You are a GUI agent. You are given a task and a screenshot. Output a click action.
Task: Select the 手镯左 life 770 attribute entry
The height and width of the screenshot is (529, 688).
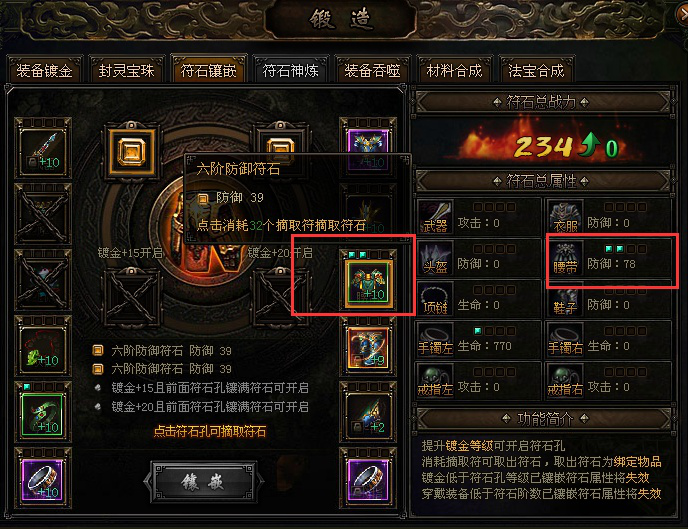(x=478, y=341)
